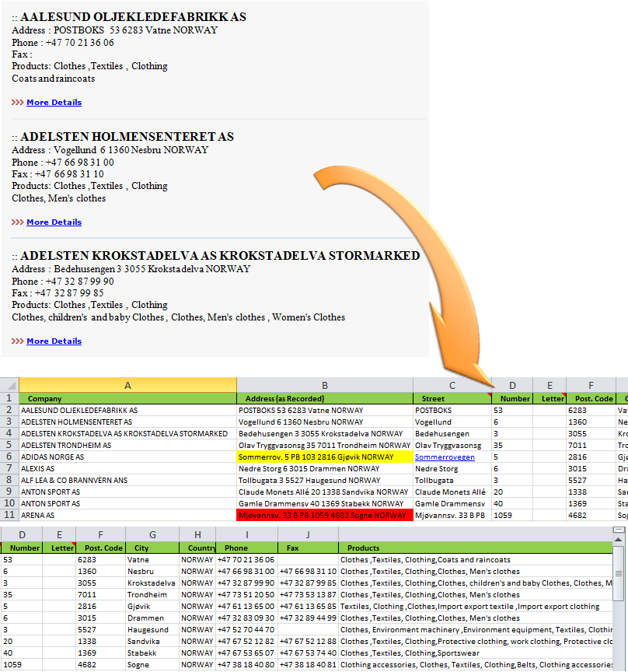
Task: Select column B header
Action: pos(325,385)
